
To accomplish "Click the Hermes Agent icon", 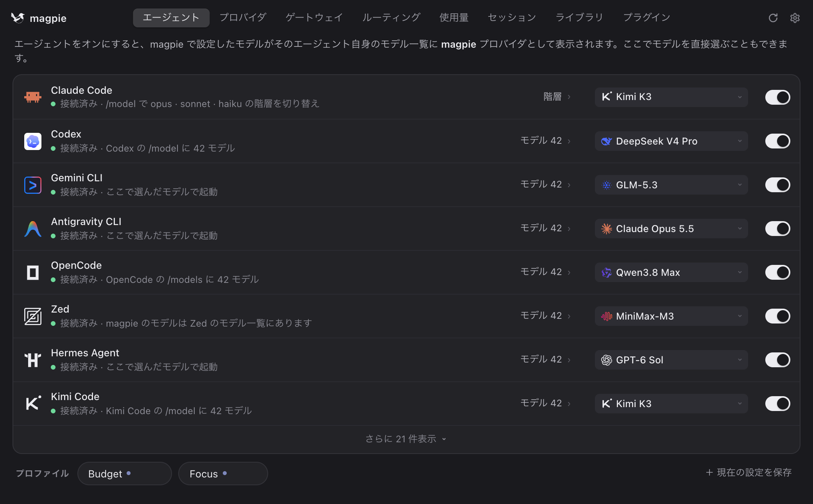I will pos(33,360).
